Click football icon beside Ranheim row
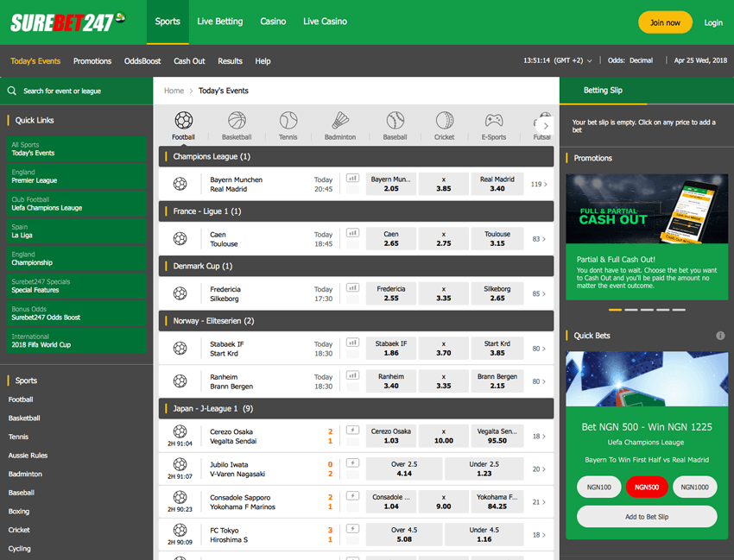Image resolution: width=734 pixels, height=560 pixels. [180, 381]
